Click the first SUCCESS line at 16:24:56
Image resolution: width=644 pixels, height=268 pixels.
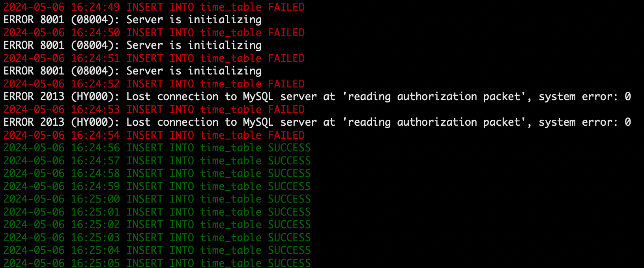[x=157, y=148]
